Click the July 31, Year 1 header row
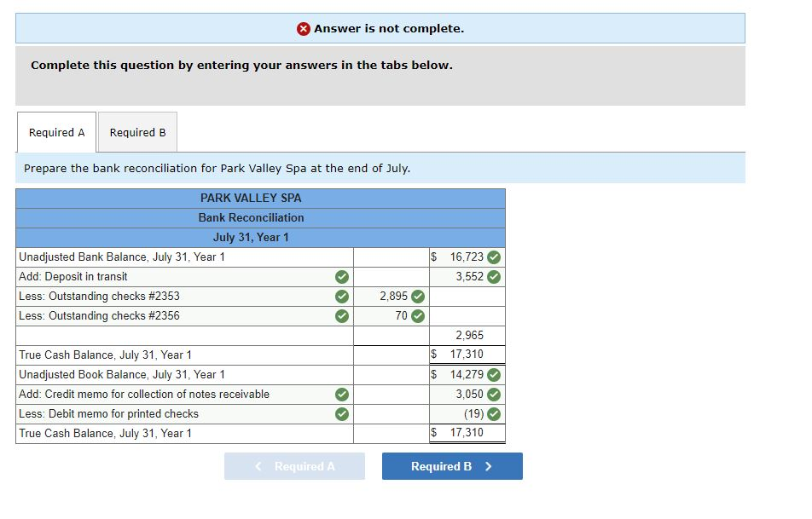812x519 pixels. tap(260, 238)
